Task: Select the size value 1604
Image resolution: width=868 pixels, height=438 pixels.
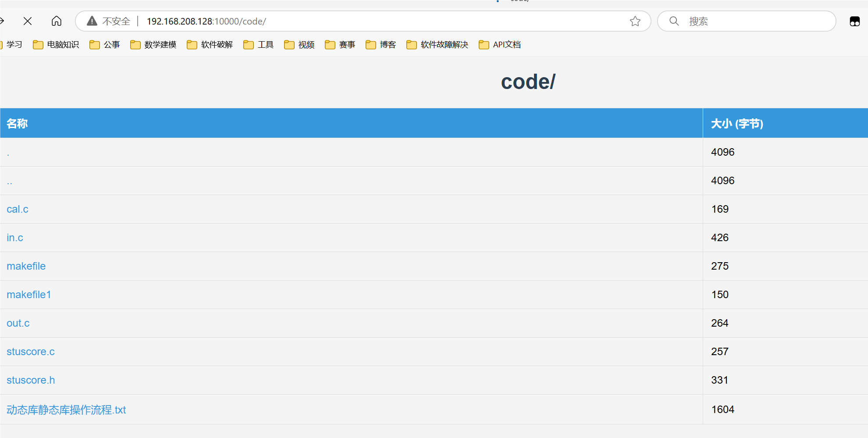Action: (723, 410)
